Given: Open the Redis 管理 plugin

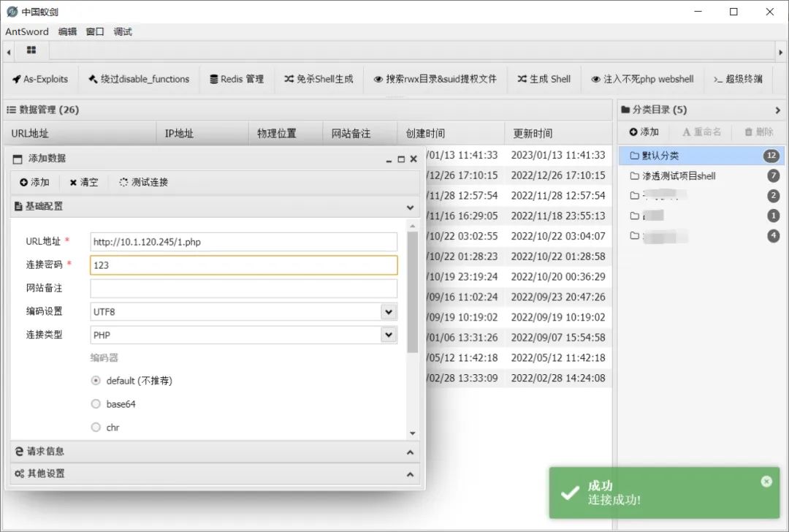Looking at the screenshot, I should pos(237,79).
